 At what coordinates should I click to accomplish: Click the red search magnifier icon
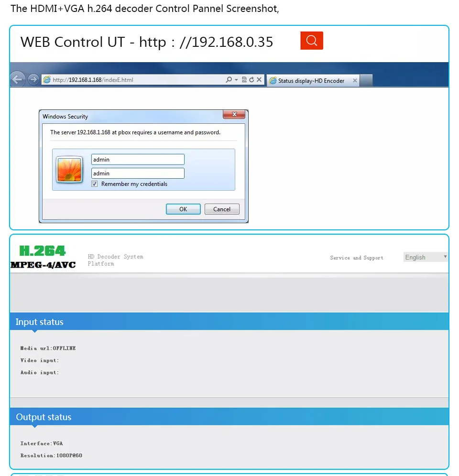(311, 40)
